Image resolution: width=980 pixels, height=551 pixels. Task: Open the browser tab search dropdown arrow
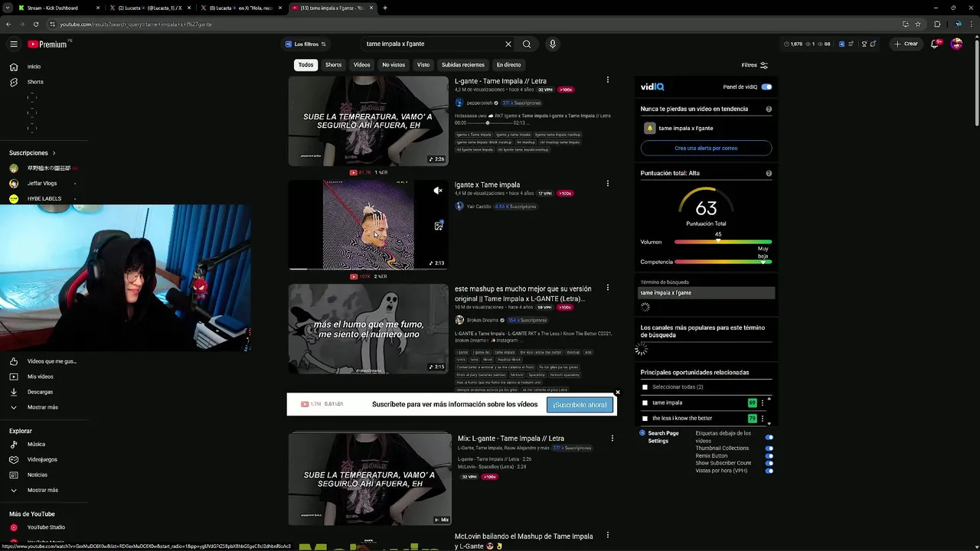(8, 8)
